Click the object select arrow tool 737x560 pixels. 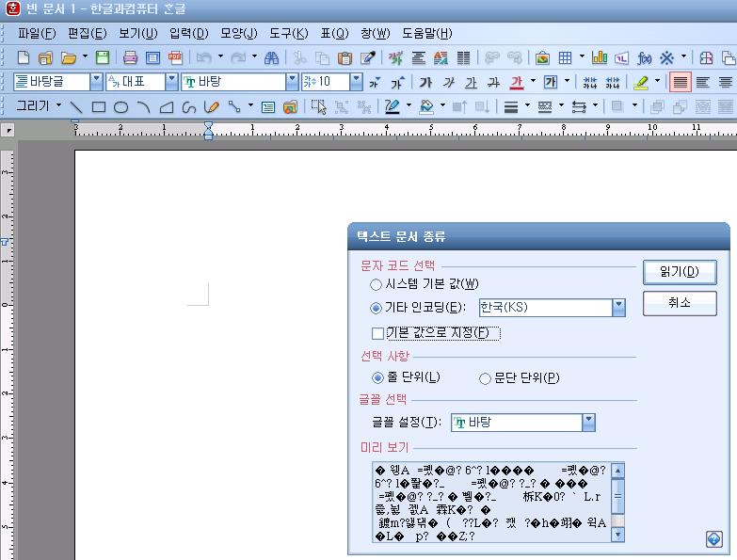(x=319, y=107)
